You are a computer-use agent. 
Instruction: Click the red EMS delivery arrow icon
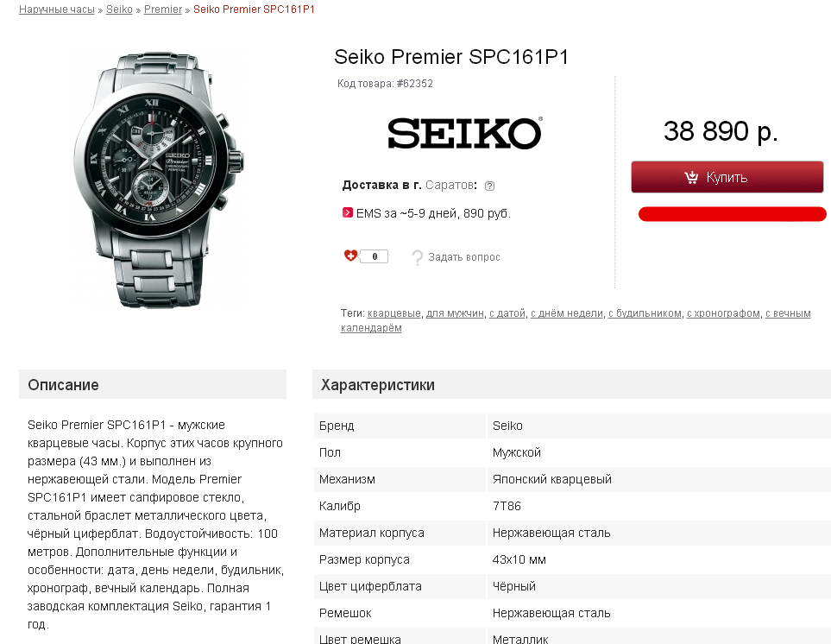pyautogui.click(x=348, y=212)
